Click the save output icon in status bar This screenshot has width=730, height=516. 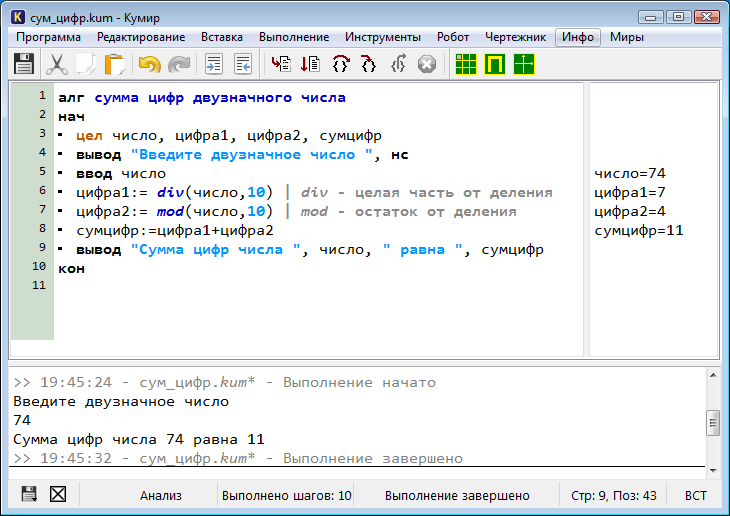[29, 494]
